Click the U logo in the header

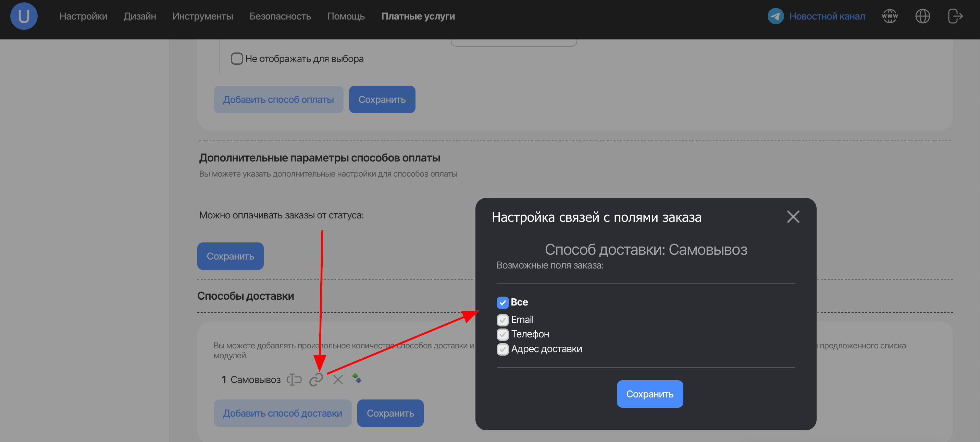pos(24,16)
